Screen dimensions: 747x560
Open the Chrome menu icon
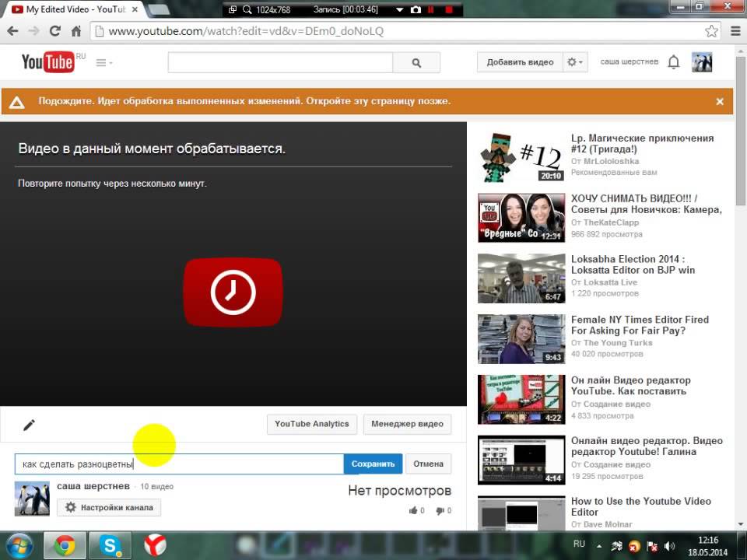click(735, 31)
